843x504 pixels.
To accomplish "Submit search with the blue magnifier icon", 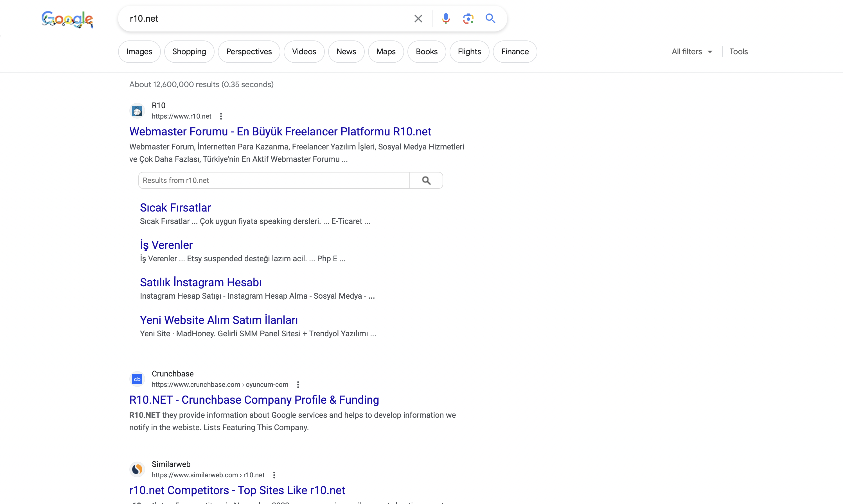I will click(490, 18).
